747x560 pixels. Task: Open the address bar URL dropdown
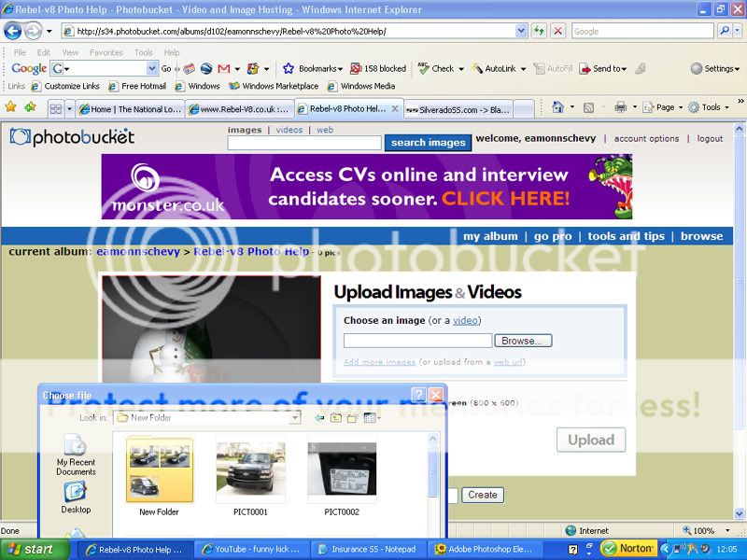[521, 31]
